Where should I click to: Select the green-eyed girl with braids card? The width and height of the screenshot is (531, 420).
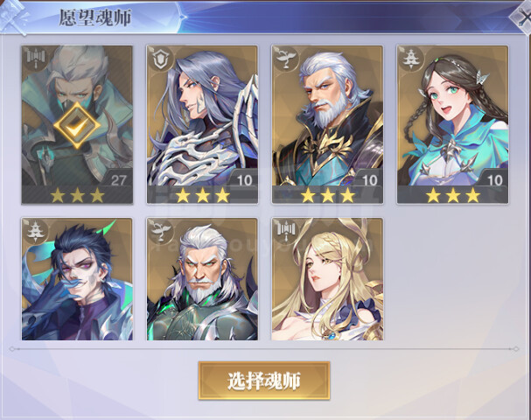453,124
